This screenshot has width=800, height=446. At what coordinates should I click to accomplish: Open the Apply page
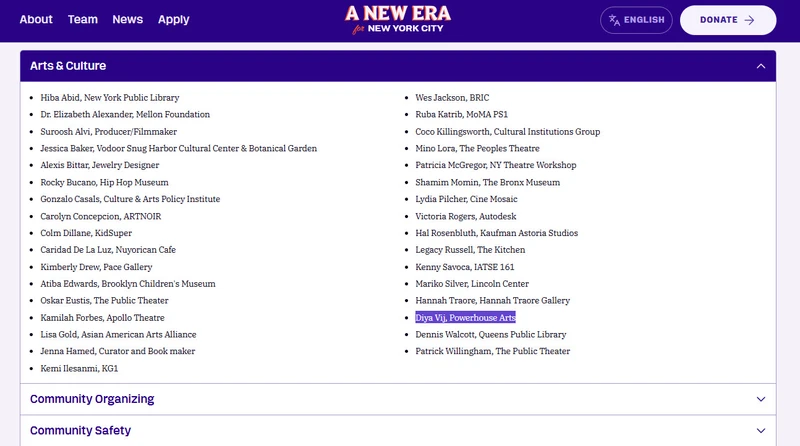pyautogui.click(x=173, y=20)
